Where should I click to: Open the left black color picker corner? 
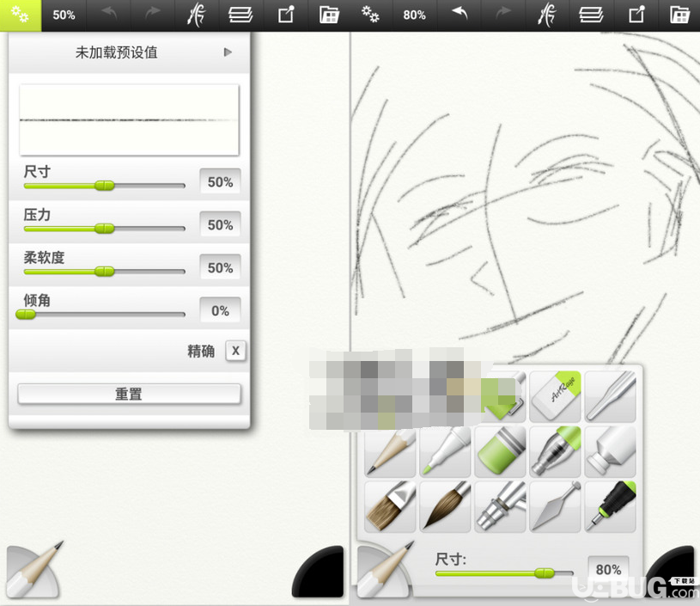[318, 572]
